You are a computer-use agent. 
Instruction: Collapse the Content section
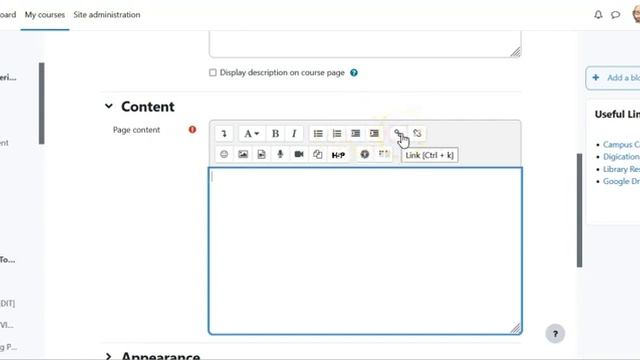point(109,107)
